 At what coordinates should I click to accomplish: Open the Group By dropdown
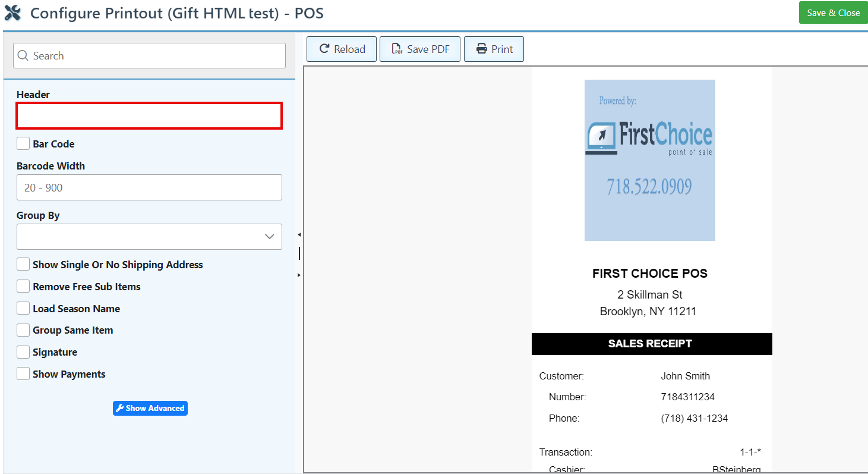149,237
